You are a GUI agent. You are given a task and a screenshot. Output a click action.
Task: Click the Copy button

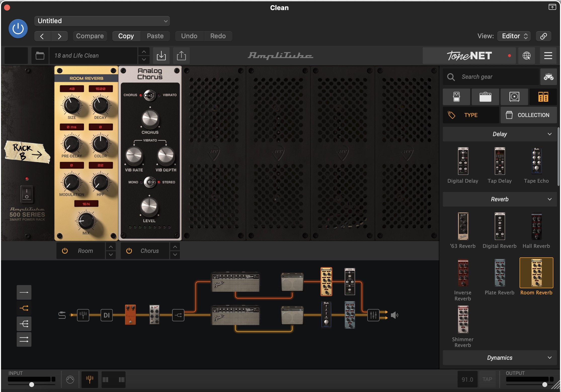(x=126, y=36)
